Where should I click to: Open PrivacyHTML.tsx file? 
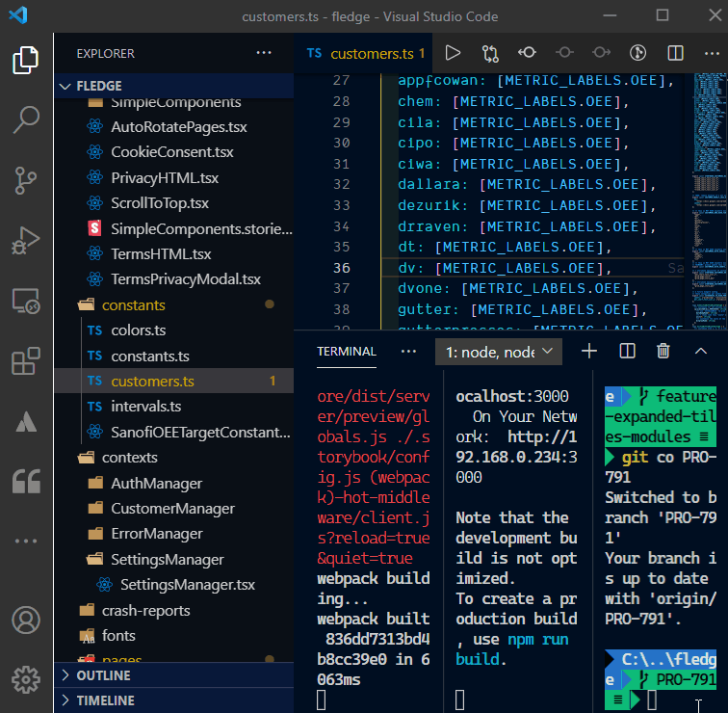(x=173, y=178)
